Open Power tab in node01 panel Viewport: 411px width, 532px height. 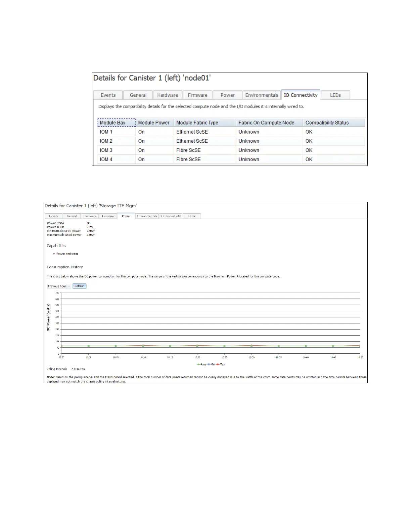pyautogui.click(x=227, y=95)
